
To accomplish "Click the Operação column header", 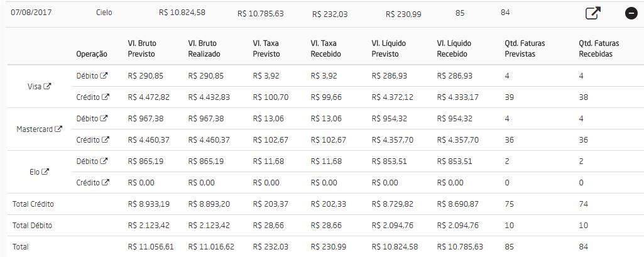I will (x=92, y=54).
